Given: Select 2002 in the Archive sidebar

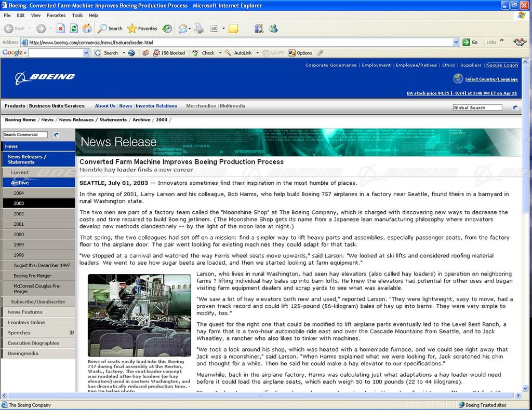Looking at the screenshot, I should (x=19, y=214).
